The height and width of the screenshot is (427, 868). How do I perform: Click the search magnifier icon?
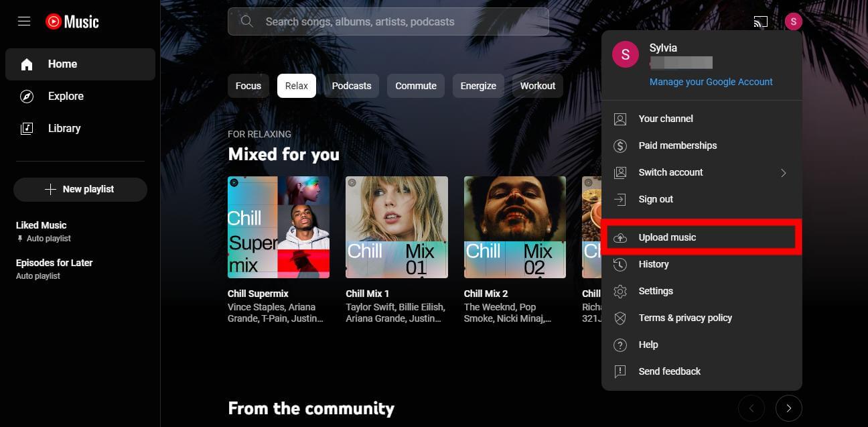click(246, 21)
